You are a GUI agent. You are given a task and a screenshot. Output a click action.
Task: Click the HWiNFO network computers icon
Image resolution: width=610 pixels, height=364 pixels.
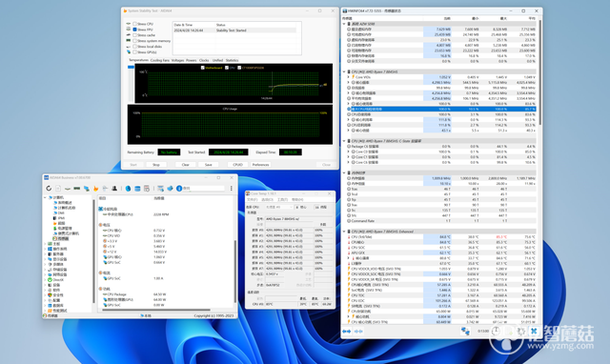465,331
